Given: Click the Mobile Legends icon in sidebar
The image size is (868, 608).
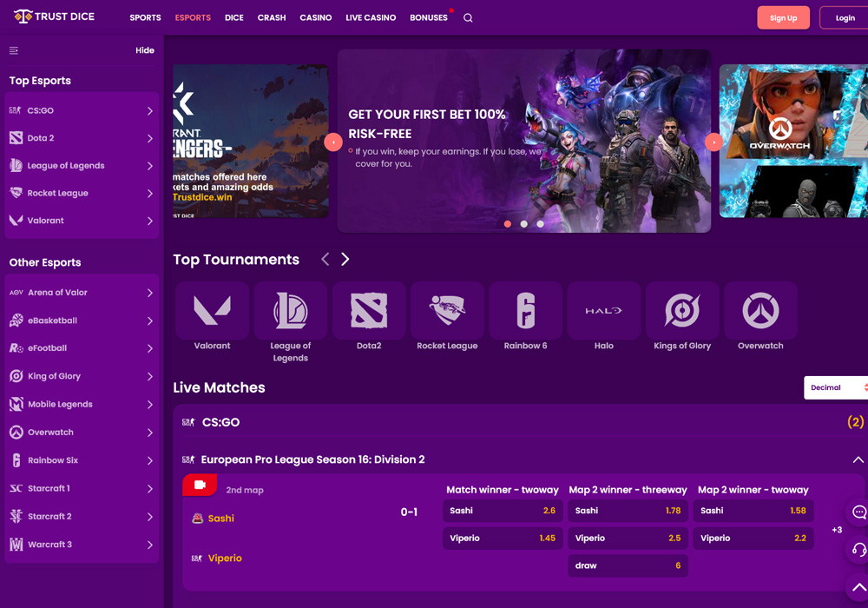Looking at the screenshot, I should coord(16,404).
